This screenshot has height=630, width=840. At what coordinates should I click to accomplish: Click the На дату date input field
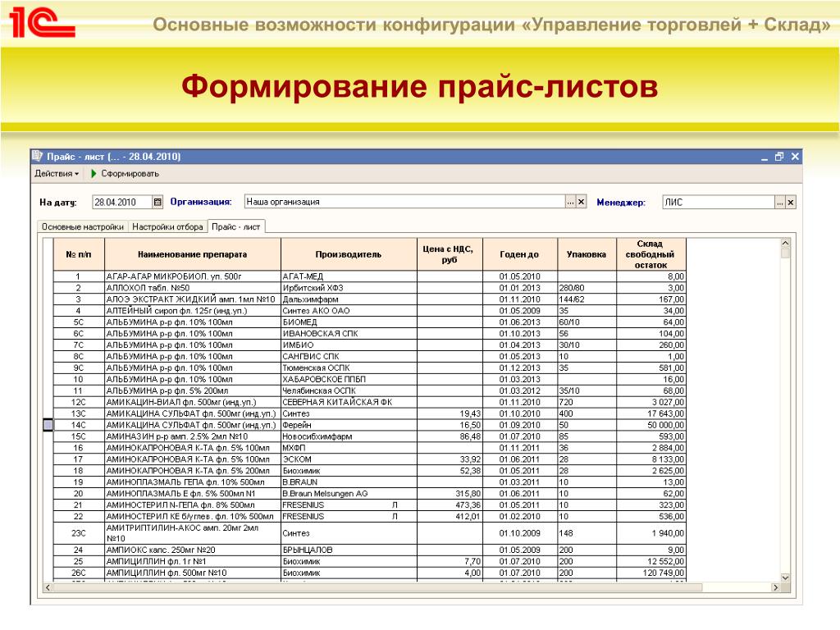point(122,202)
